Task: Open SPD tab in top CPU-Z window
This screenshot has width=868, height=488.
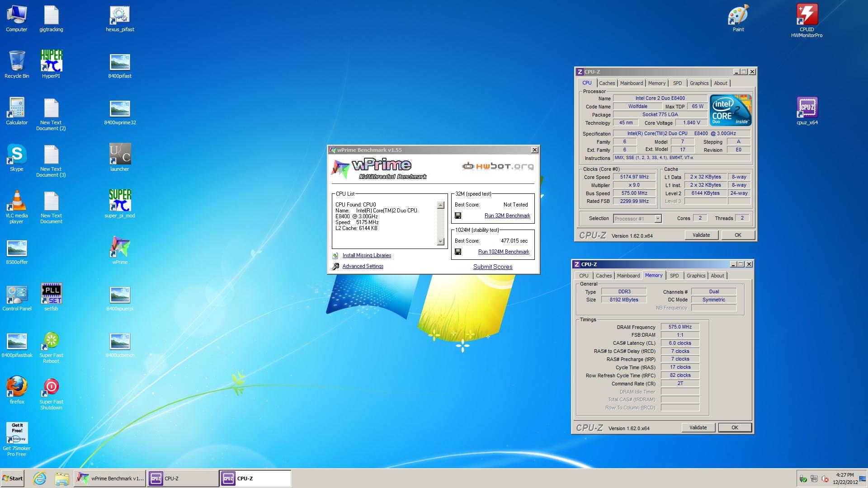Action: point(677,83)
